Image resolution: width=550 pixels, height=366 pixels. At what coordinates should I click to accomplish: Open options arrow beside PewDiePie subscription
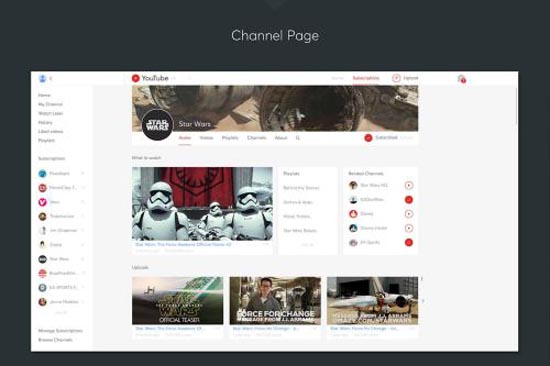pyautogui.click(x=83, y=173)
